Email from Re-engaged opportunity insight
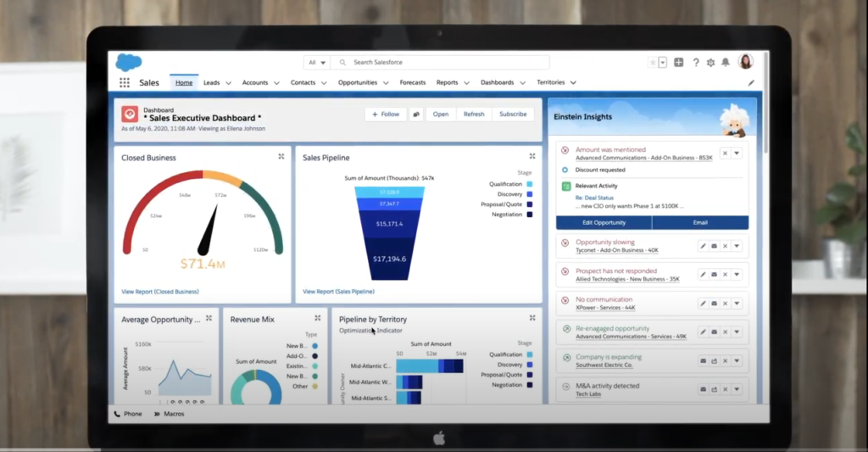 pyautogui.click(x=714, y=332)
